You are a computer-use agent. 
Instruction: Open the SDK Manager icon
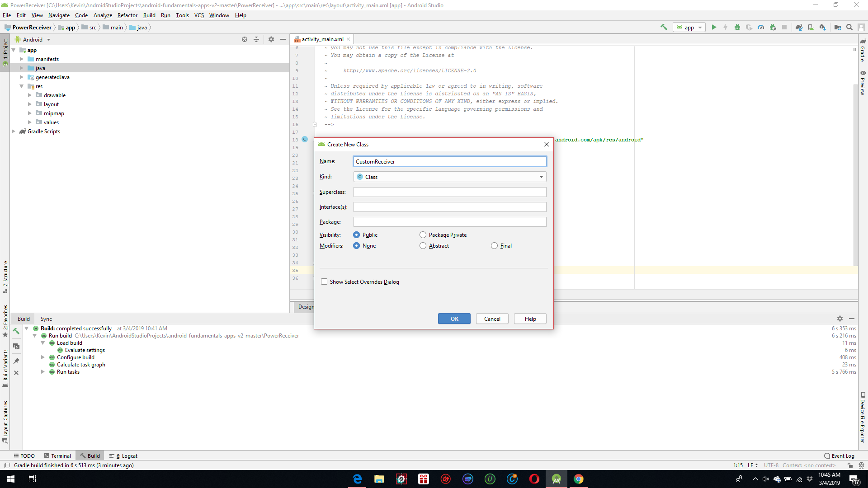822,27
